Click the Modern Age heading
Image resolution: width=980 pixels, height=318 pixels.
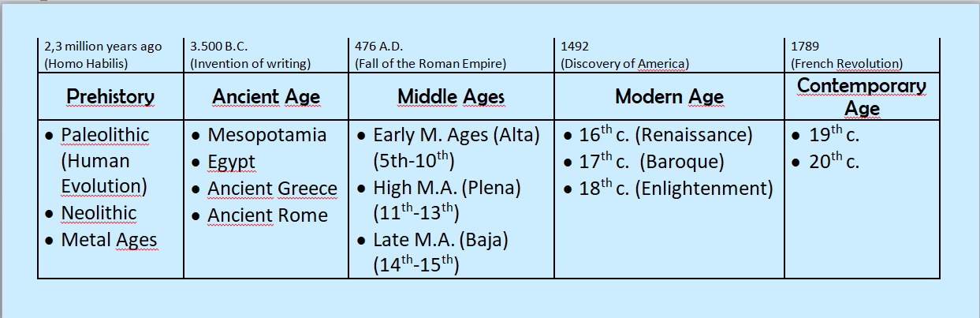[669, 96]
